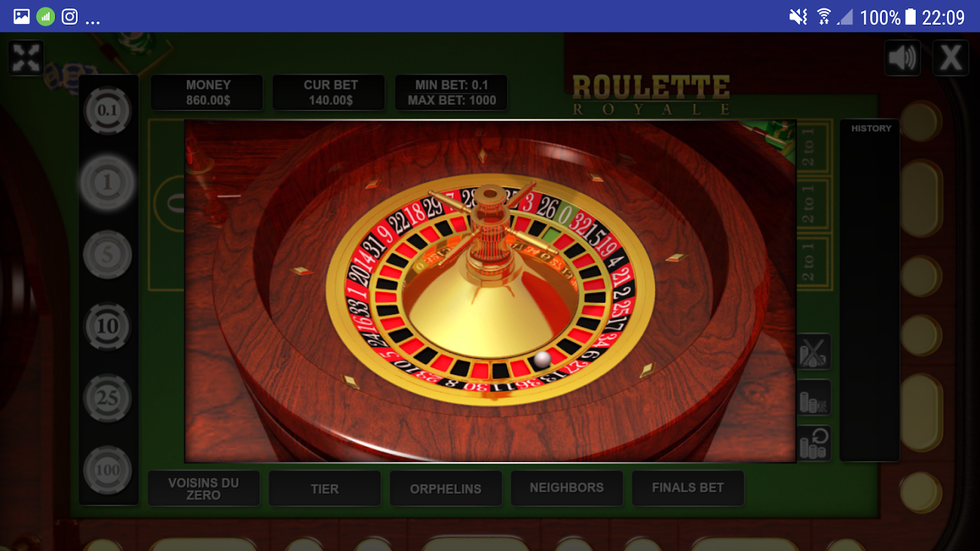Screen dimensions: 980x551
Task: Remove last bet with small-x chips icon
Action: tap(813, 398)
